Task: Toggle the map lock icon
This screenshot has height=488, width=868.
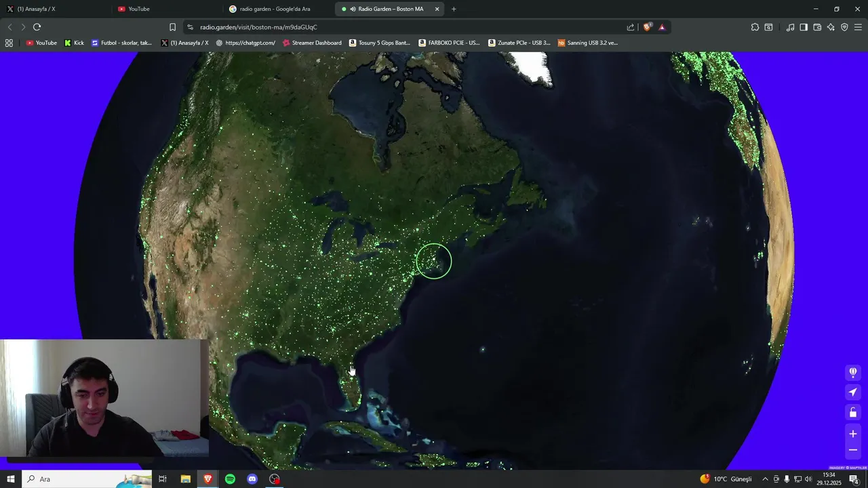Action: (x=853, y=413)
